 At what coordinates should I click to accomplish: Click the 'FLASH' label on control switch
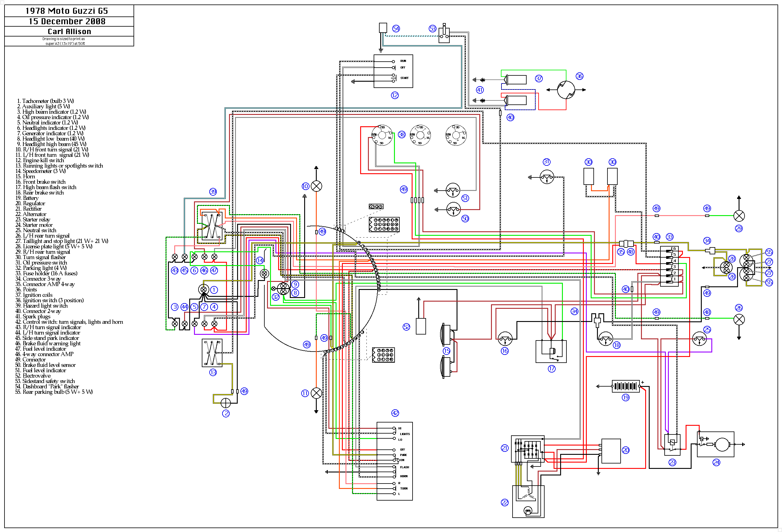point(404,467)
